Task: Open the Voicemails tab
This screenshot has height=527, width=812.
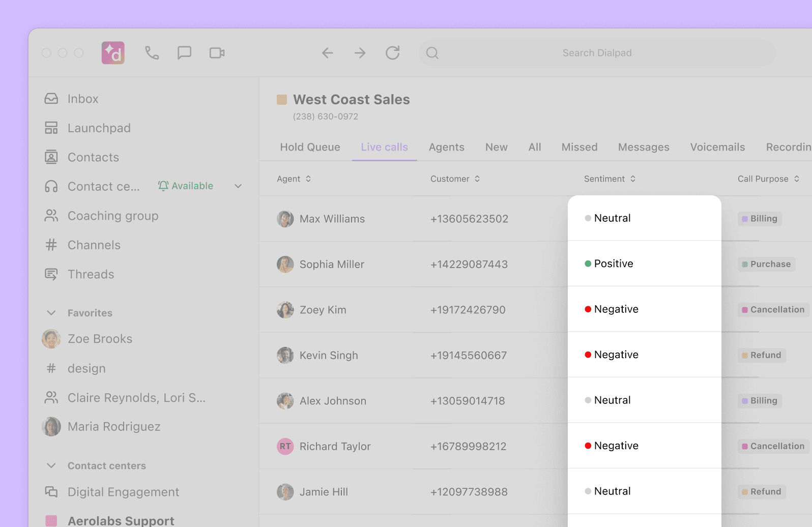Action: pyautogui.click(x=717, y=148)
